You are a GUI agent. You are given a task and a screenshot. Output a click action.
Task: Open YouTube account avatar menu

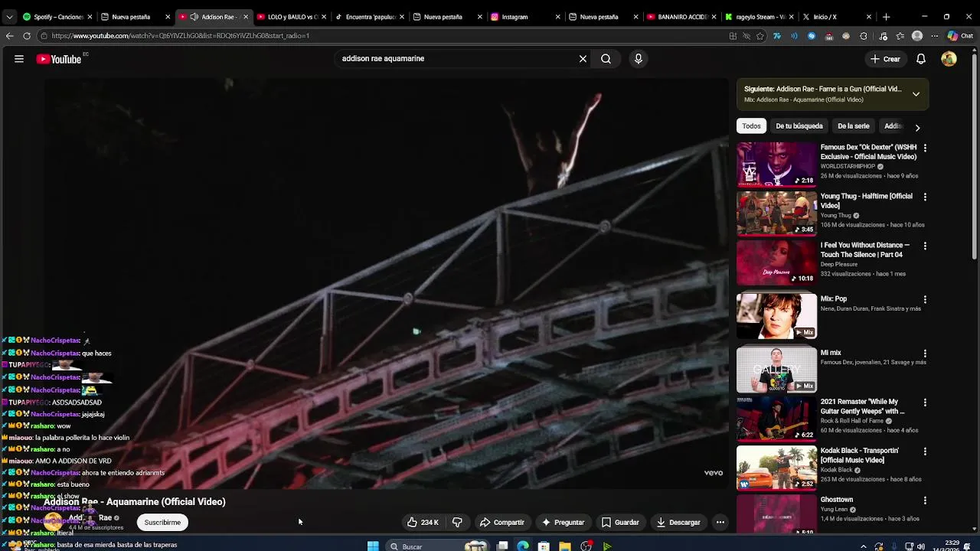[949, 59]
